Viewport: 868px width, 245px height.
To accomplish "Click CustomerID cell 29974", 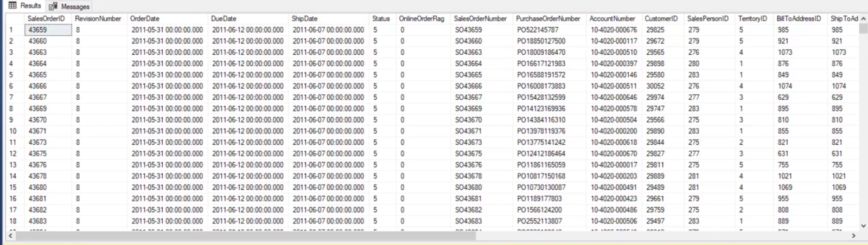I will (x=662, y=98).
